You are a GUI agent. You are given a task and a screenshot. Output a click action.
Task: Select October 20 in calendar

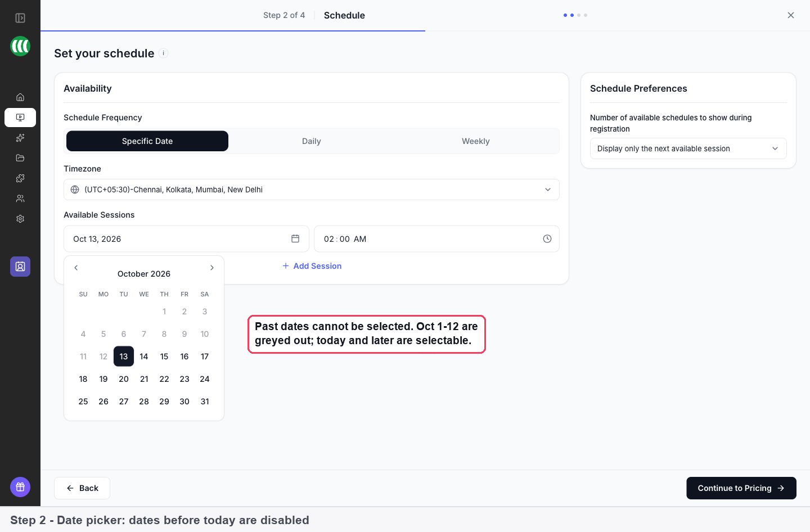[124, 379]
